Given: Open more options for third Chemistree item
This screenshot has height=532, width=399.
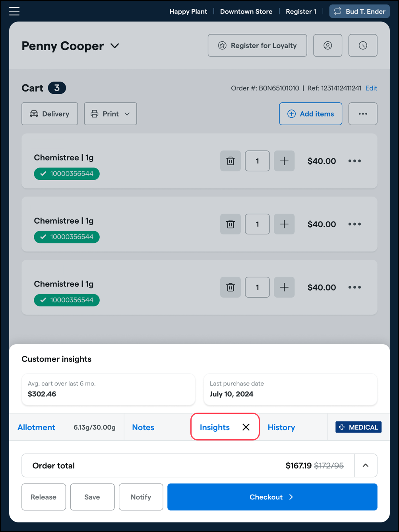Looking at the screenshot, I should point(354,287).
